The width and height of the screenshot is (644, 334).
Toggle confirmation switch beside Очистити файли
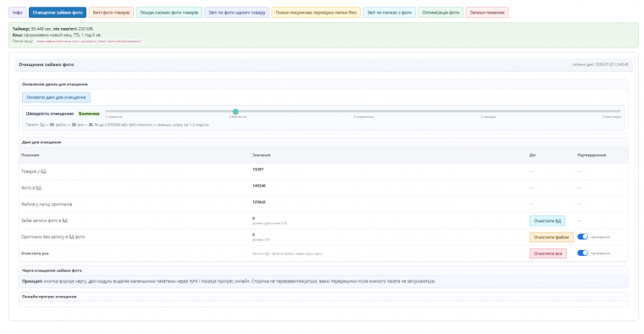[x=582, y=237]
